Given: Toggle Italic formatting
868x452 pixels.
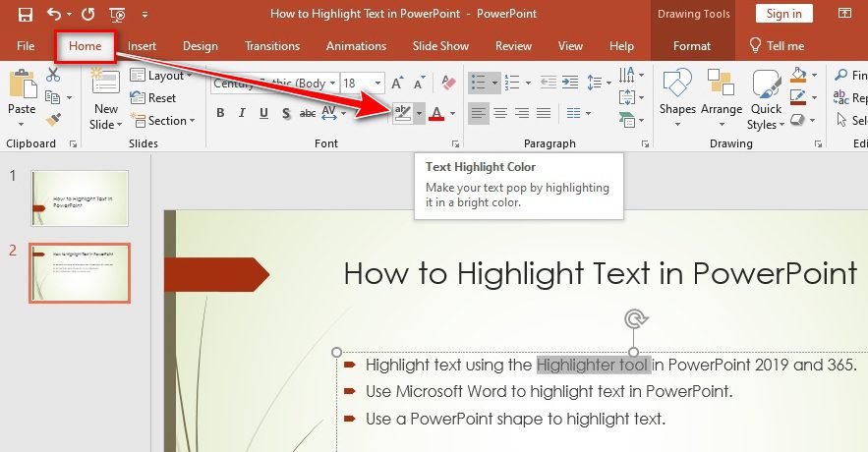Looking at the screenshot, I should (x=242, y=113).
